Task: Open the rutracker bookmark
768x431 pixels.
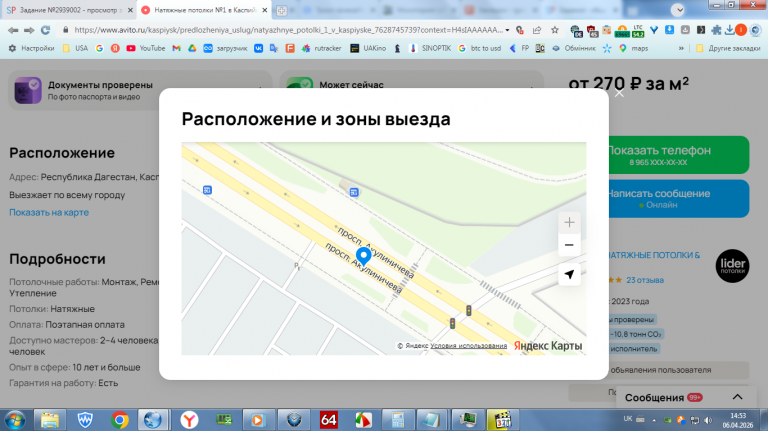Action: [321, 48]
